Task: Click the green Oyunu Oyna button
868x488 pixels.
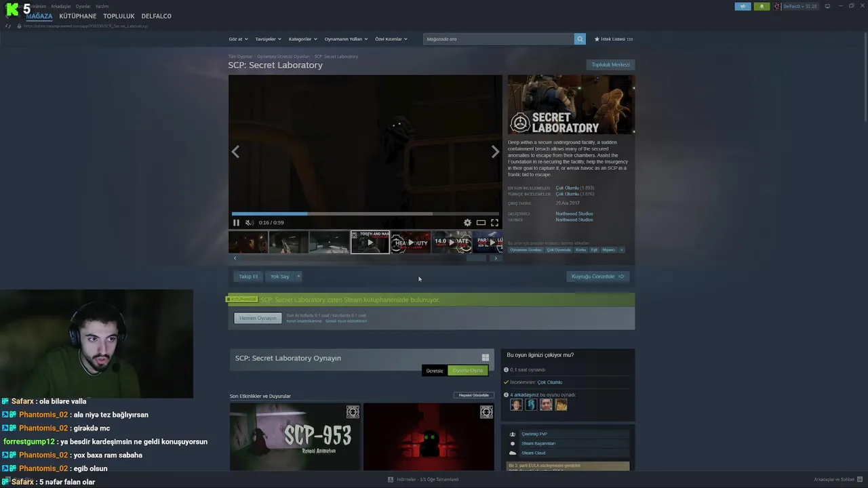Action: click(x=467, y=371)
